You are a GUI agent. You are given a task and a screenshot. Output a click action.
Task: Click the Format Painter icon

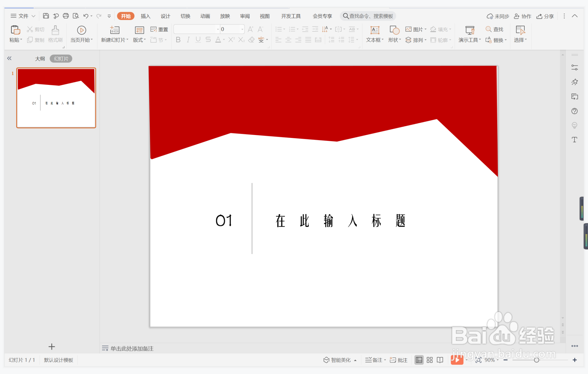pyautogui.click(x=55, y=30)
